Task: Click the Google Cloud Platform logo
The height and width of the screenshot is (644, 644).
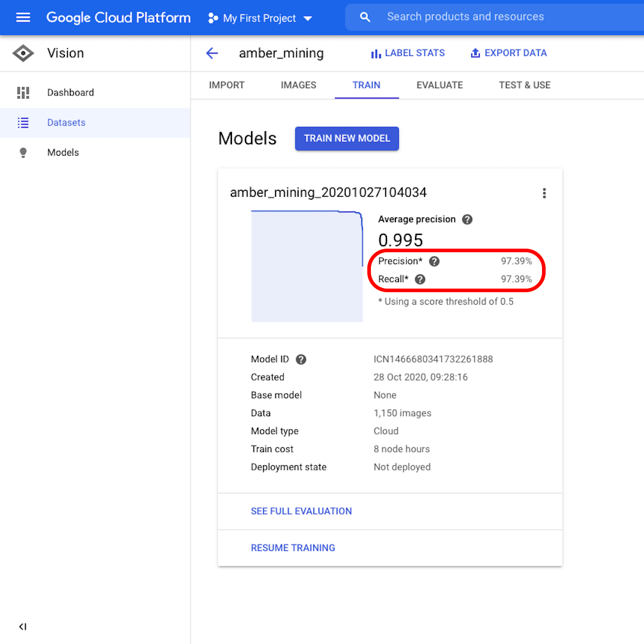Action: coord(118,18)
